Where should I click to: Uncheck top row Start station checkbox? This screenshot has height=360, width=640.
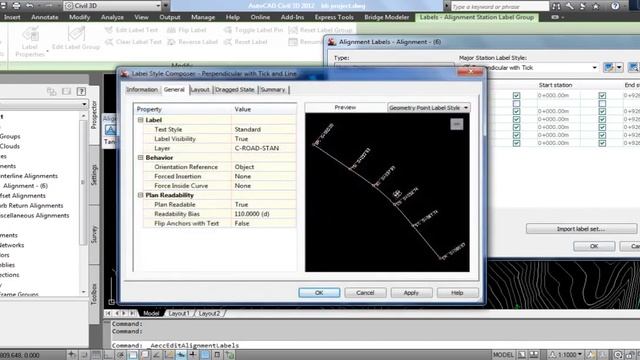click(516, 96)
